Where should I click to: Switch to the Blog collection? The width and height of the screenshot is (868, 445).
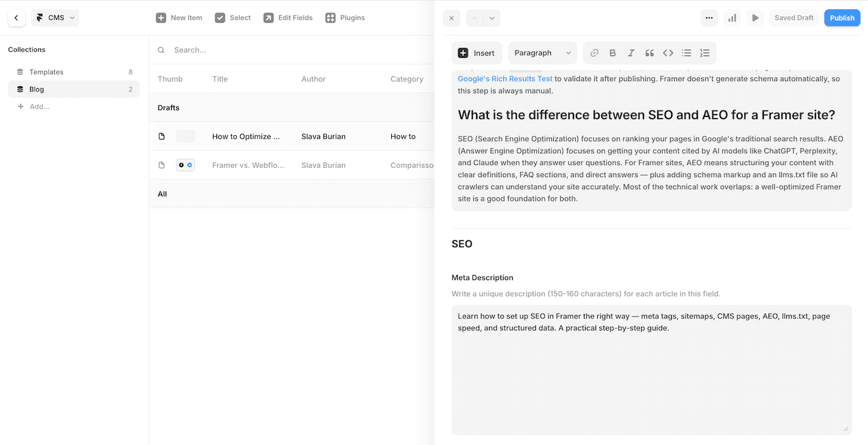tap(36, 89)
